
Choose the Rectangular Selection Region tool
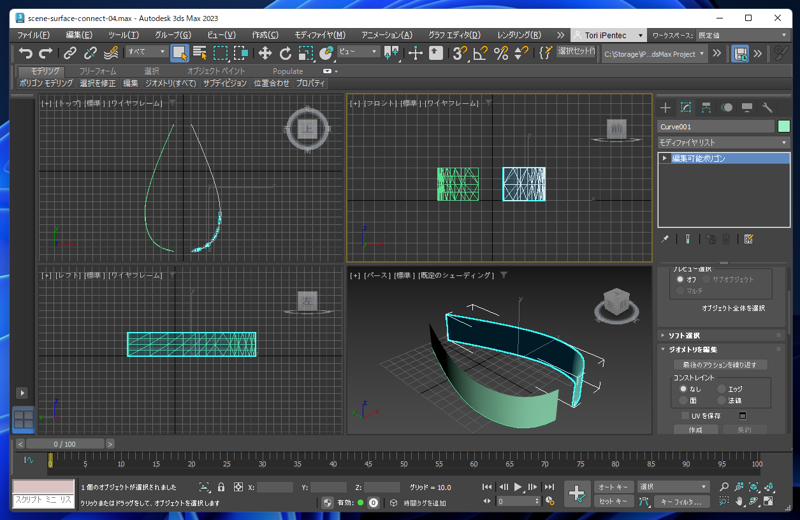pyautogui.click(x=220, y=53)
